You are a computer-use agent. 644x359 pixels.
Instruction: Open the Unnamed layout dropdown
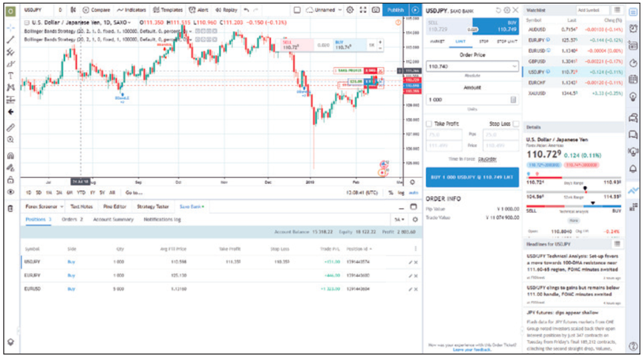[x=339, y=10]
